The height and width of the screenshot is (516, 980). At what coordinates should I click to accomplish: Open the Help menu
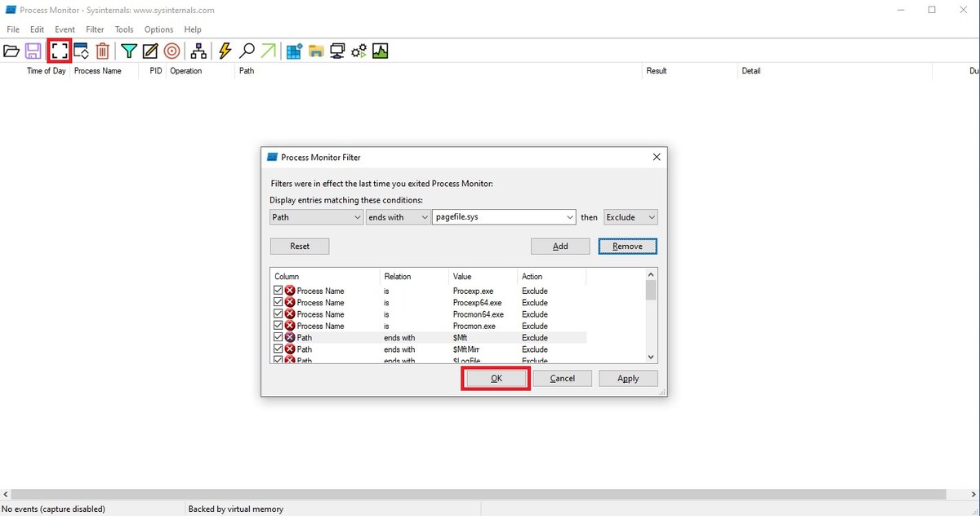click(193, 29)
